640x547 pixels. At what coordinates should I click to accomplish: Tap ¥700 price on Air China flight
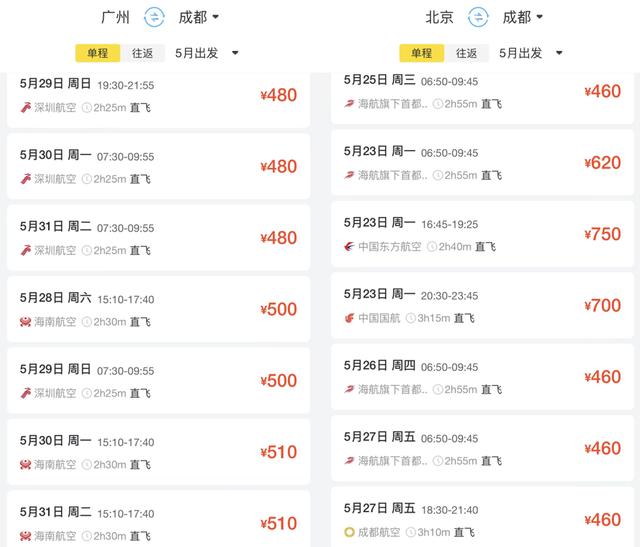point(602,306)
